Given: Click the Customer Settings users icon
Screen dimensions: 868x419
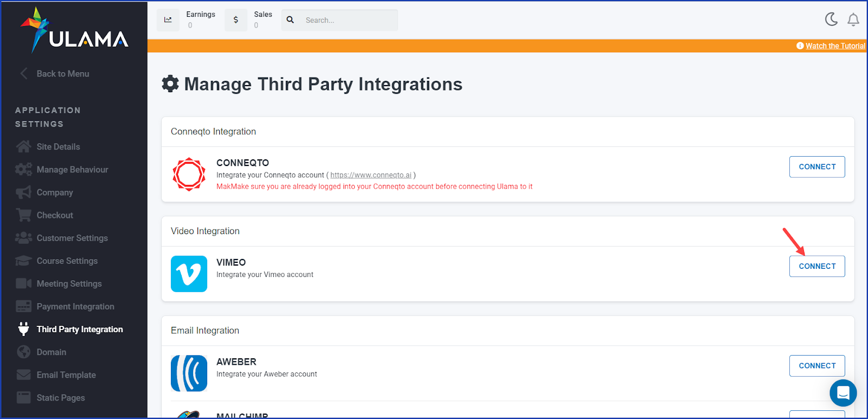Looking at the screenshot, I should click(x=23, y=237).
